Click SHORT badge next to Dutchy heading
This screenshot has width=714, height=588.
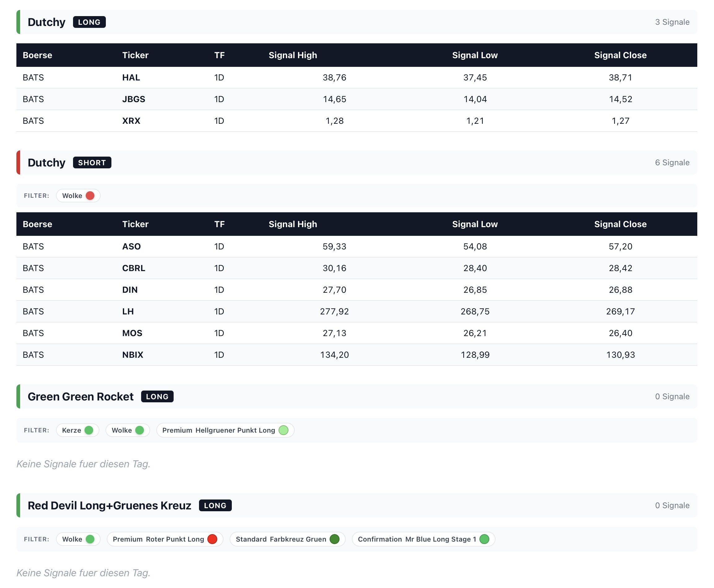[x=92, y=162]
